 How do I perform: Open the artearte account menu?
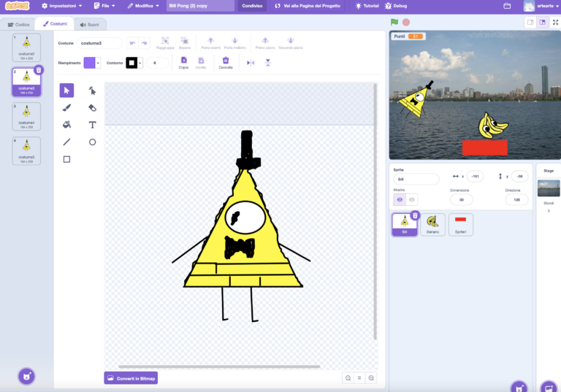(541, 6)
